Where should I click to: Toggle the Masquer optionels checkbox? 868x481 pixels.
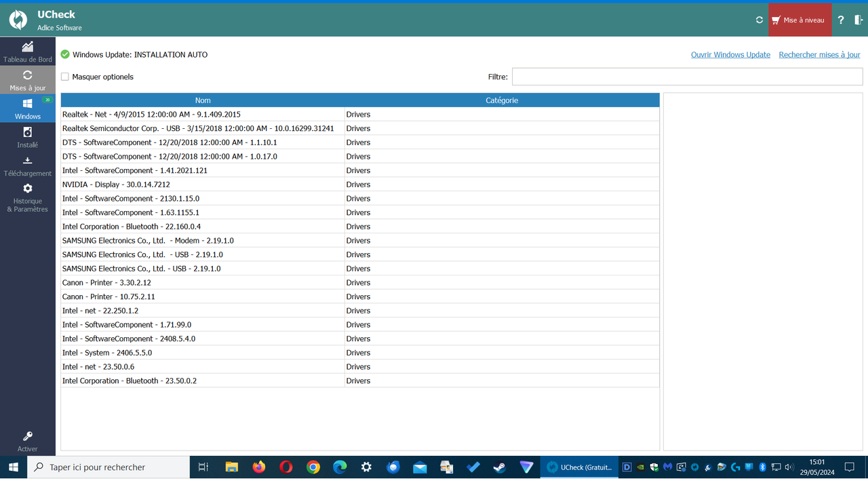tap(65, 77)
